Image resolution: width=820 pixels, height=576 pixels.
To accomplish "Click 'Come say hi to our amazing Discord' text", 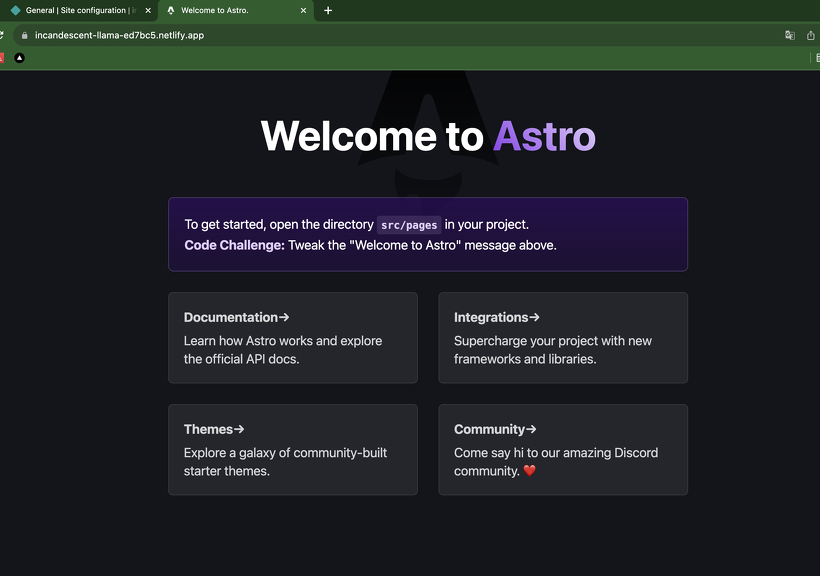I will coord(556,453).
